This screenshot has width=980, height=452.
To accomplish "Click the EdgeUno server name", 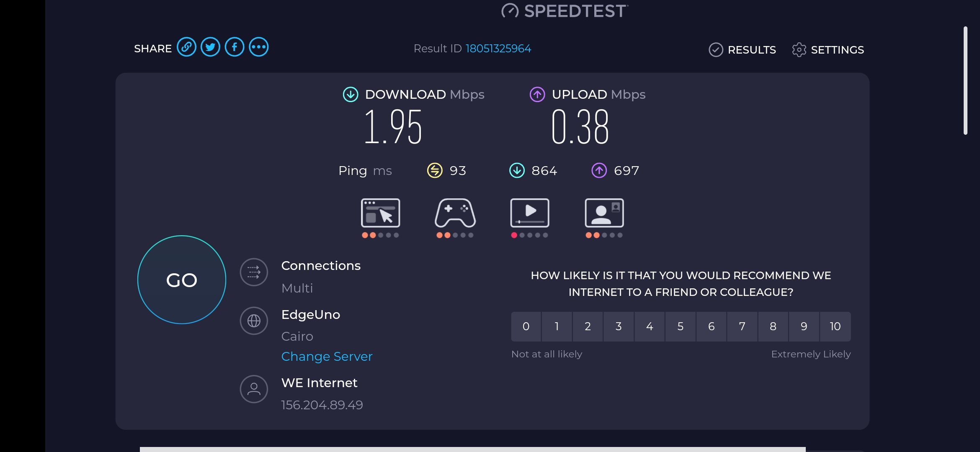I will point(311,315).
